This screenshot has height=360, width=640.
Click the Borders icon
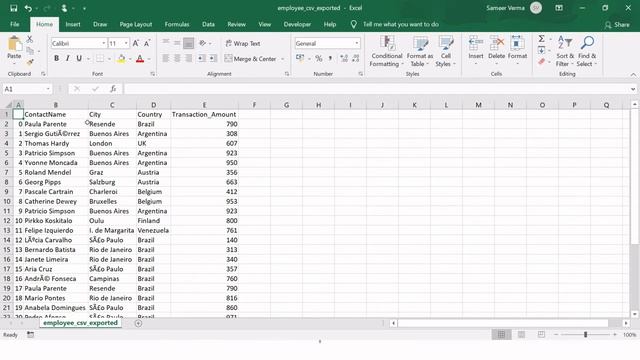coord(100,58)
